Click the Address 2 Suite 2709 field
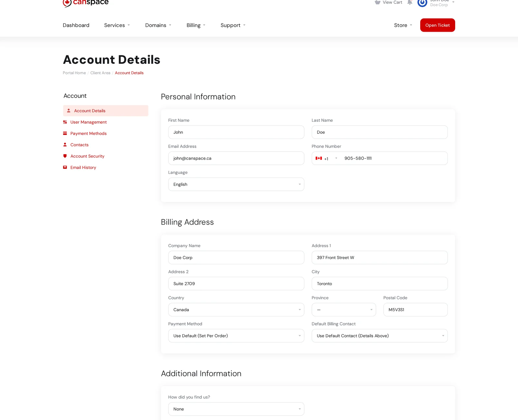518x420 pixels. (236, 284)
